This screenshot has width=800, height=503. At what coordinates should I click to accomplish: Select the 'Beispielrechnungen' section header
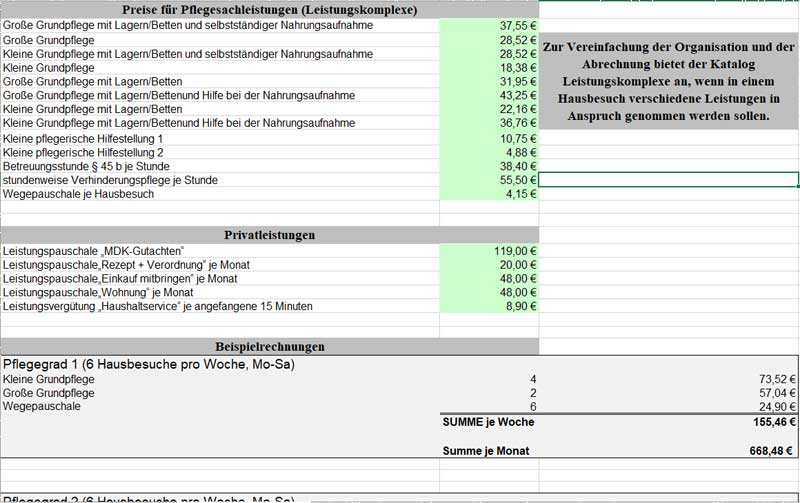click(269, 347)
